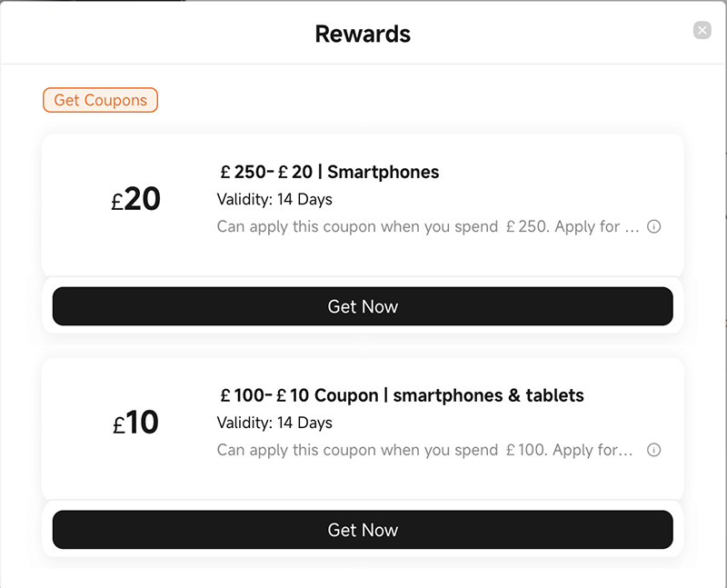Select the Get Coupons tab
The width and height of the screenshot is (727, 588).
click(100, 100)
